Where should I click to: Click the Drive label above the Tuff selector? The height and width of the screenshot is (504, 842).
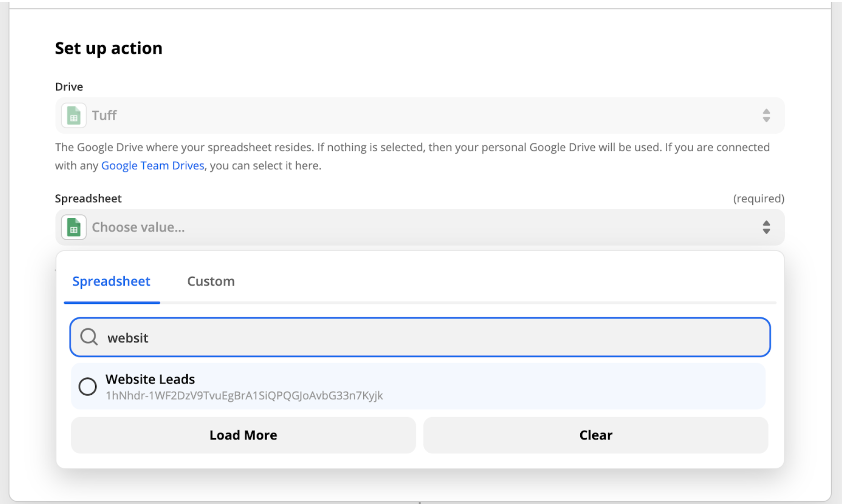click(x=69, y=86)
